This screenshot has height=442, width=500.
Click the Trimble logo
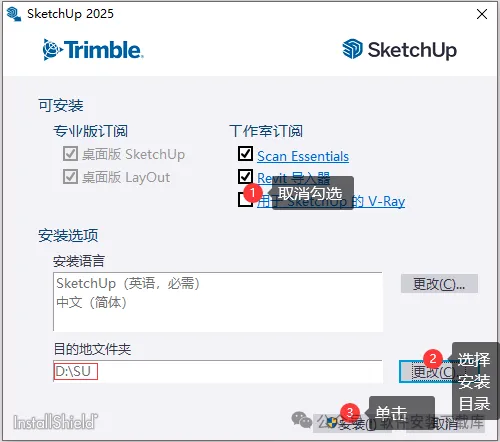click(x=93, y=50)
